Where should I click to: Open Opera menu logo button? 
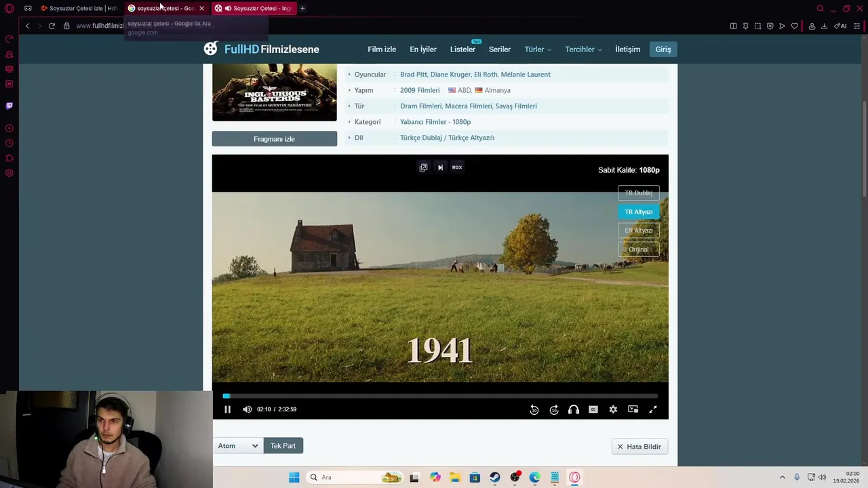(x=9, y=8)
